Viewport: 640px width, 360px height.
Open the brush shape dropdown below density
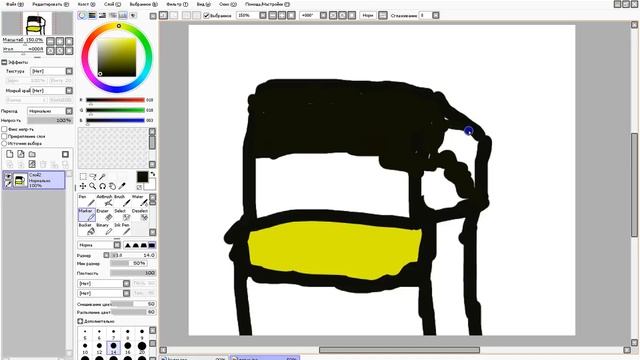coord(104,283)
